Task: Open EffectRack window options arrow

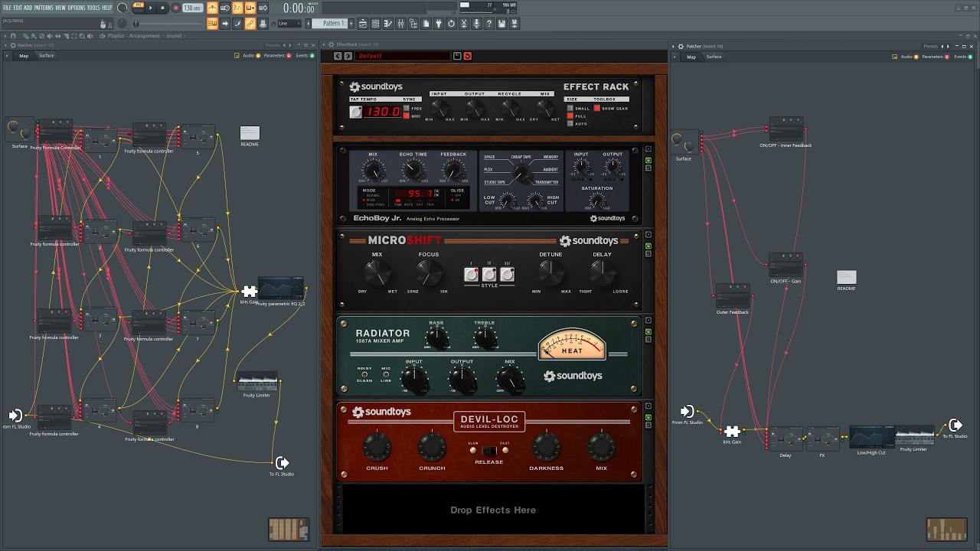Action: (325, 45)
